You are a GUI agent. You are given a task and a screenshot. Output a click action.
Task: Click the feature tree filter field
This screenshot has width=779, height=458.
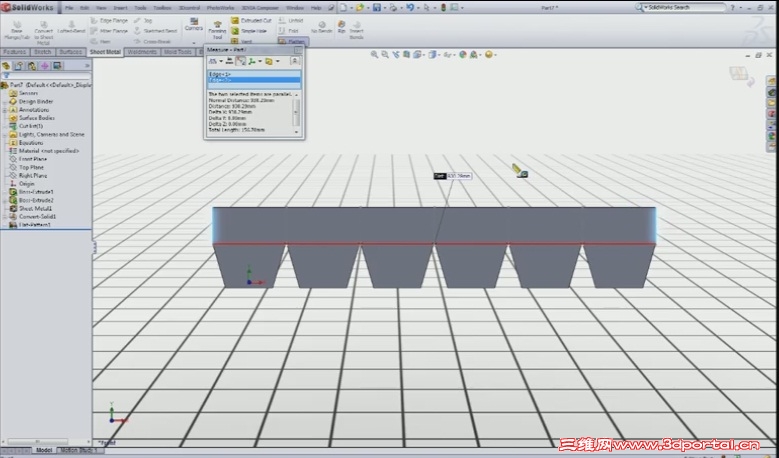(46, 76)
